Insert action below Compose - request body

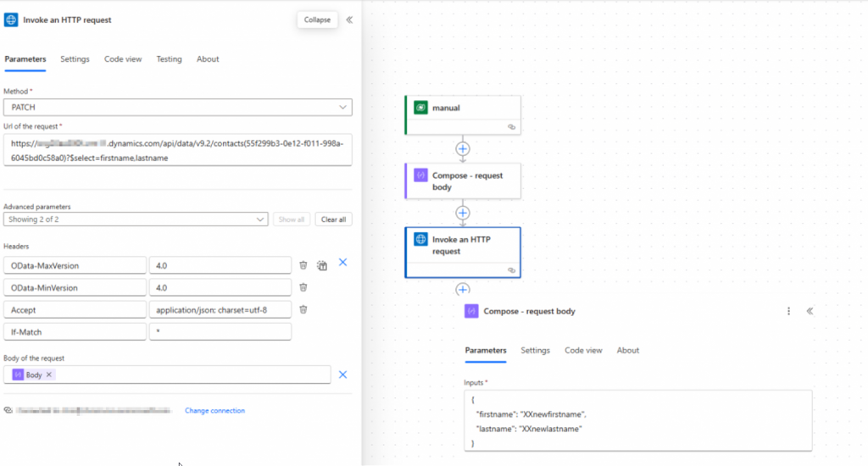pyautogui.click(x=463, y=213)
